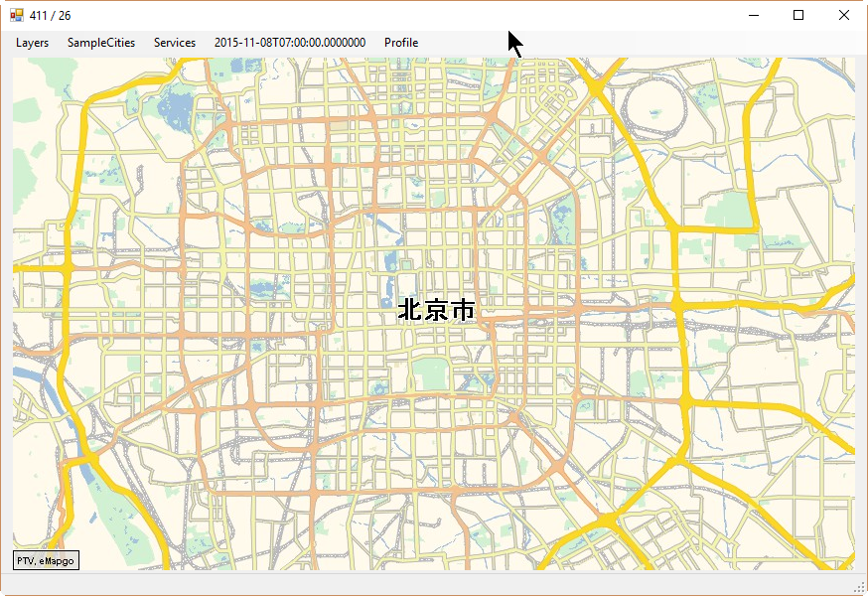Click the large green park in upper-right map
Viewport: 868px width, 596px height.
tap(733, 211)
